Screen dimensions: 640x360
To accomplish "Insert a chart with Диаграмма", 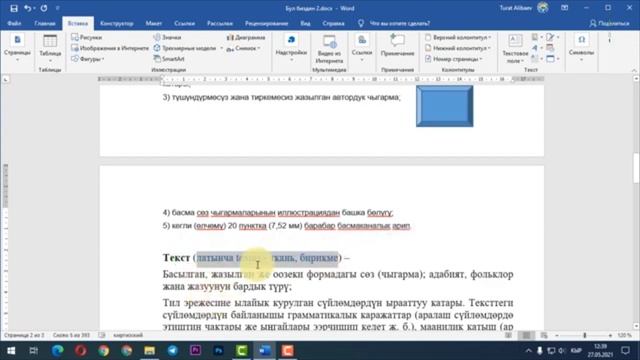I will [x=246, y=37].
